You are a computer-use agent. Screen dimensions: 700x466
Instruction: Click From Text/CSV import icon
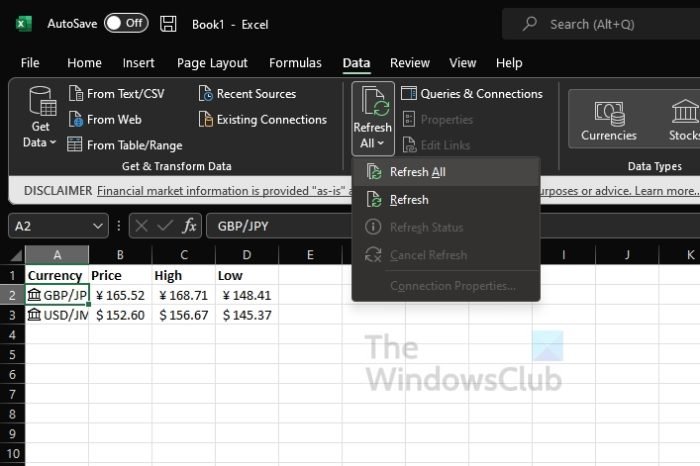[76, 94]
